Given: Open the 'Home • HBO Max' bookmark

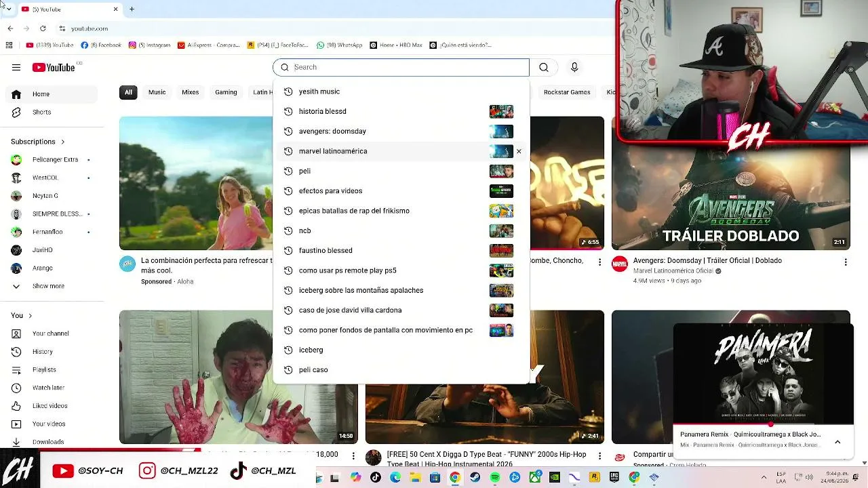Looking at the screenshot, I should [396, 45].
